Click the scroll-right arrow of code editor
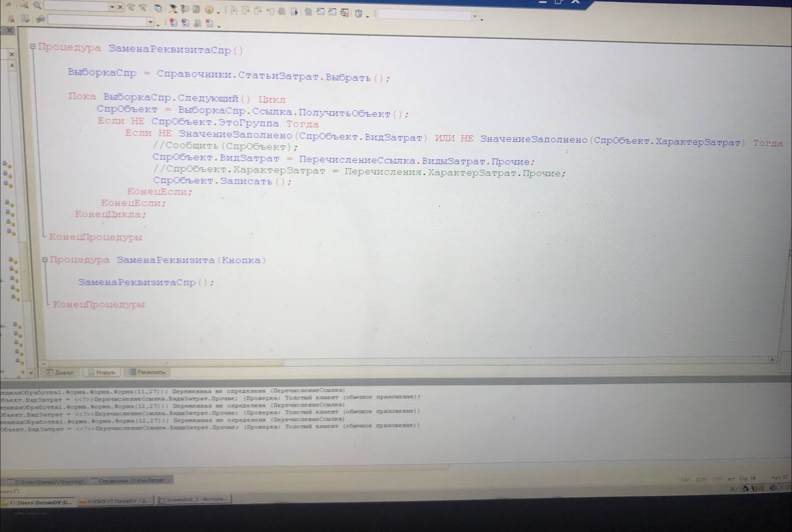This screenshot has width=792, height=532. pos(772,359)
